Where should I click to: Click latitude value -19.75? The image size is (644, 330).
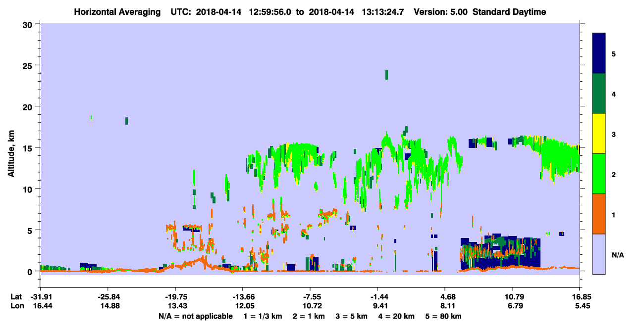[x=175, y=297]
